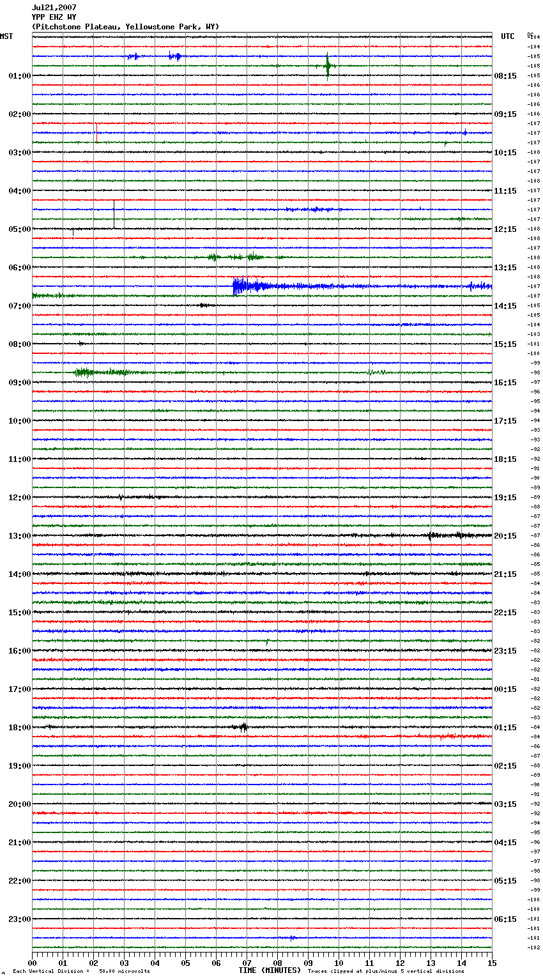Select the 17:00 MST time label
The height and width of the screenshot is (980, 543).
(19, 689)
